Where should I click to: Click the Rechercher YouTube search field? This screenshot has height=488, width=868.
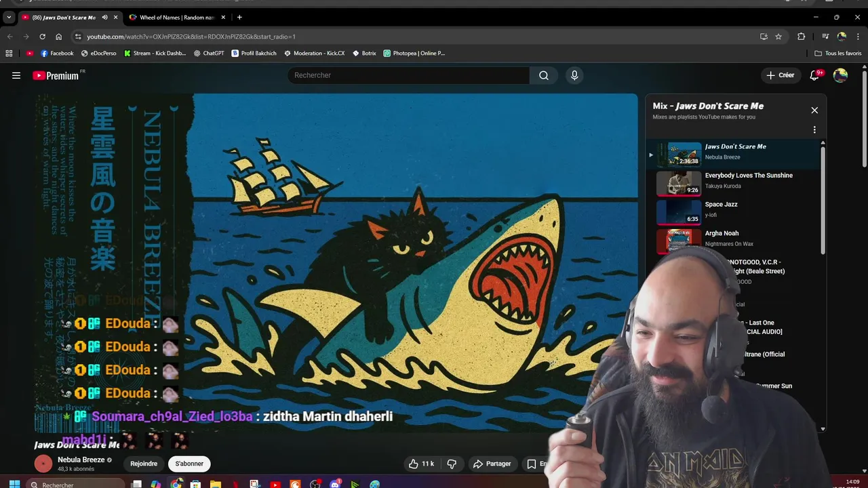coord(408,75)
